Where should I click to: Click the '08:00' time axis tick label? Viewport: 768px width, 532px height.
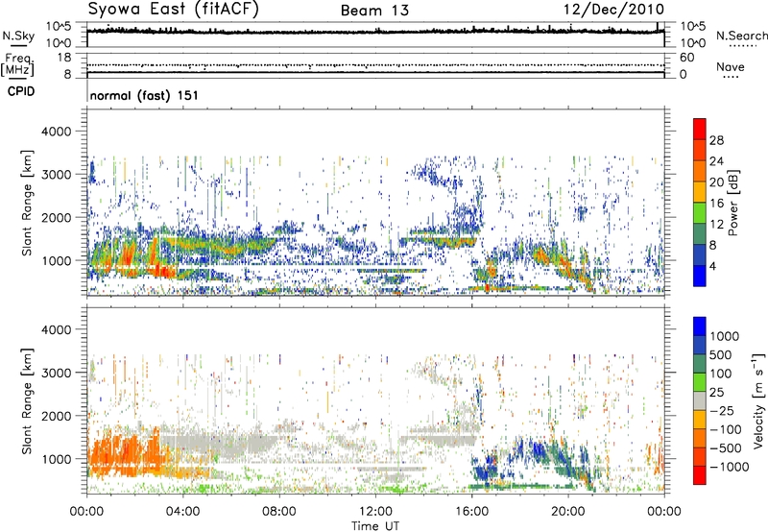[x=279, y=512]
